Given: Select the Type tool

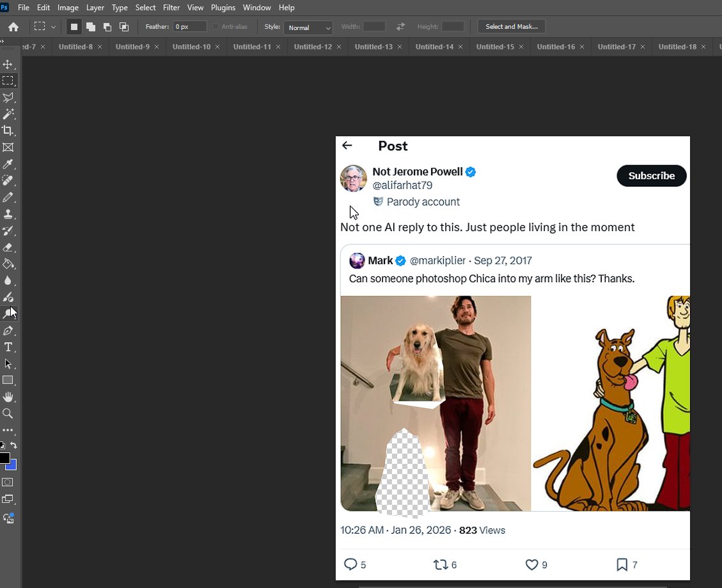Looking at the screenshot, I should 8,347.
